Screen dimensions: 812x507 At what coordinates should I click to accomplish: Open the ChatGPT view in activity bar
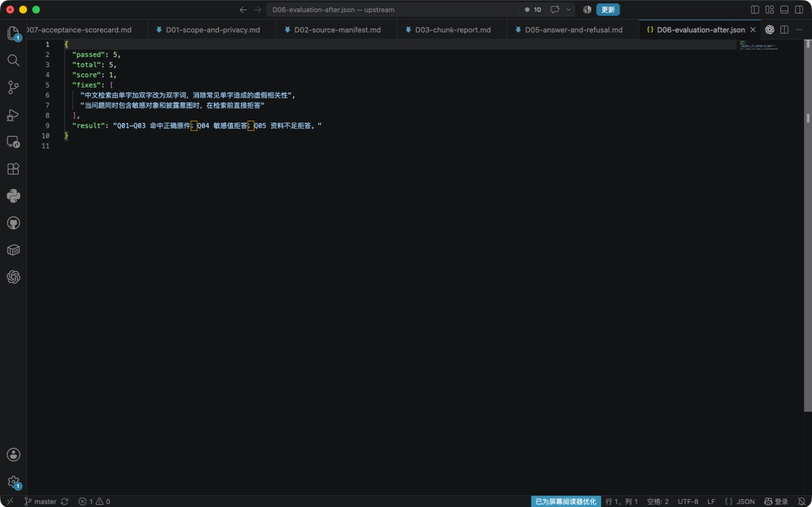click(x=13, y=277)
